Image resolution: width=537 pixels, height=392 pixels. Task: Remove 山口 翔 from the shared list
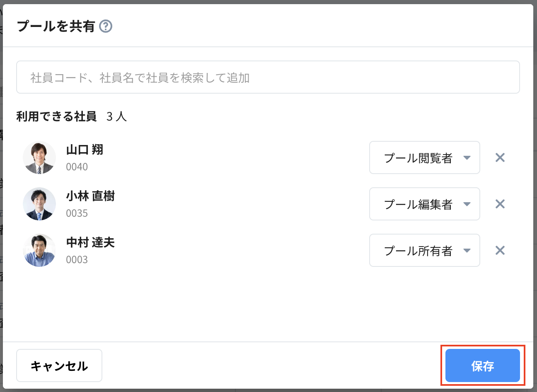(500, 157)
